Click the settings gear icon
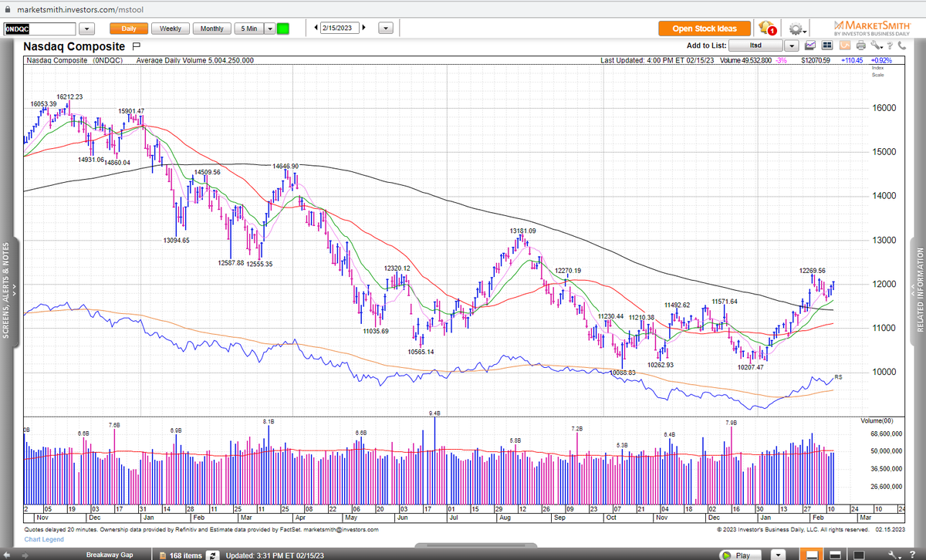Screen dimensions: 926x560 click(x=796, y=29)
